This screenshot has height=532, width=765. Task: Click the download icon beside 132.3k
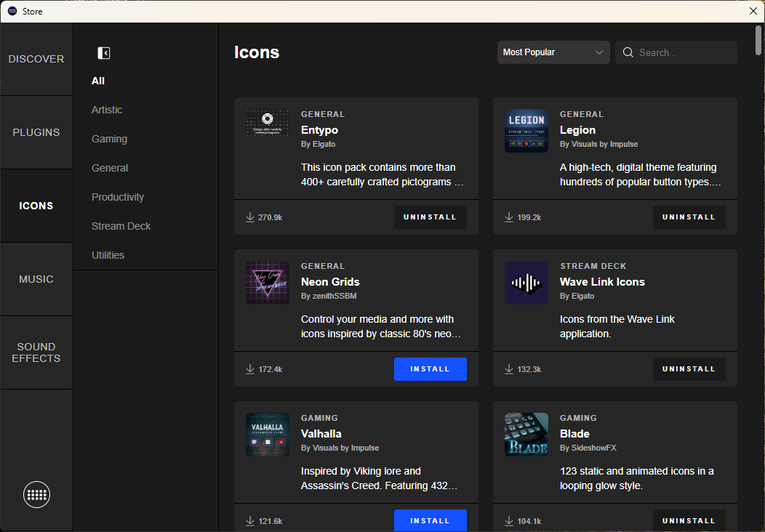coord(509,369)
